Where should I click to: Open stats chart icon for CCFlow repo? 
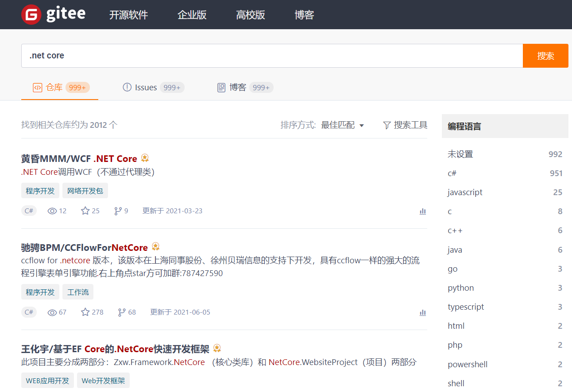pyautogui.click(x=423, y=313)
